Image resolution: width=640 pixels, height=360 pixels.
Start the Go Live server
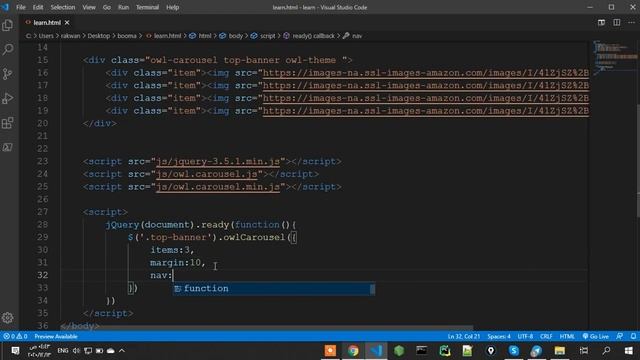coord(596,336)
